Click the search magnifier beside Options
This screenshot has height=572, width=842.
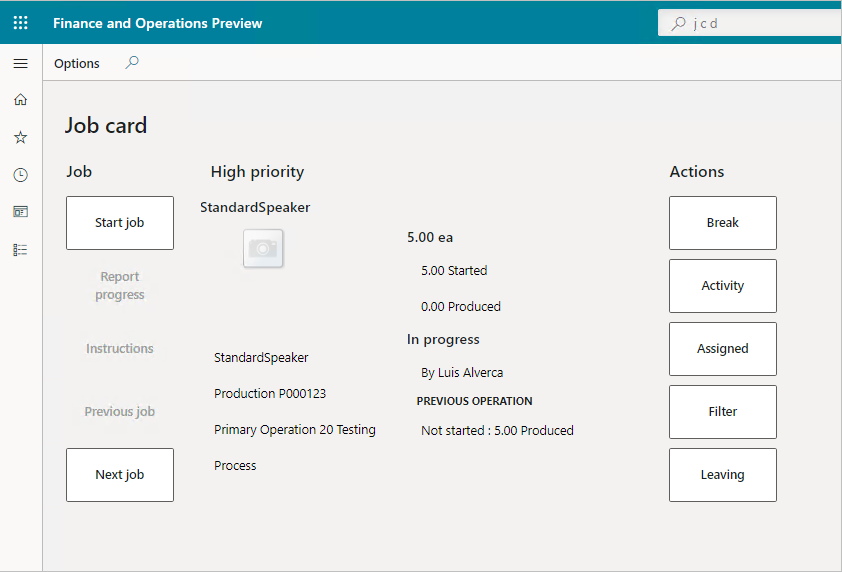[x=132, y=62]
